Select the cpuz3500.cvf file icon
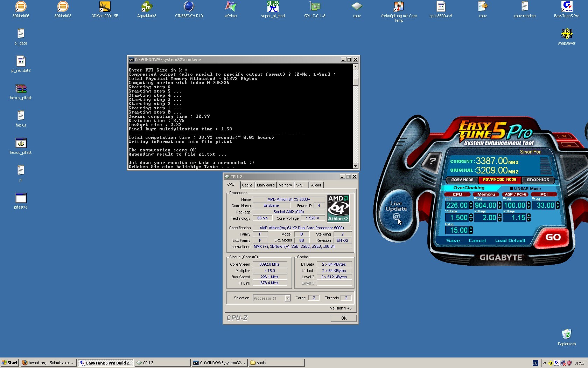This screenshot has height=368, width=588. tap(441, 9)
